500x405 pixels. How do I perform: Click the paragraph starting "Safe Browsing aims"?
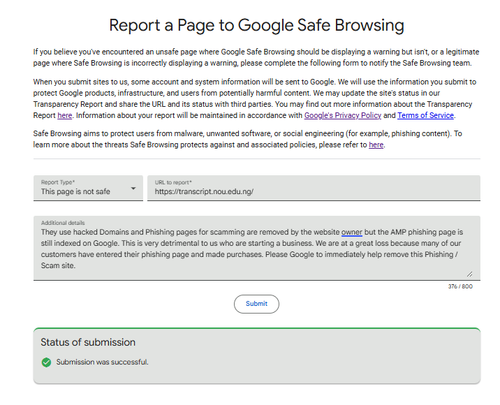[x=247, y=139]
